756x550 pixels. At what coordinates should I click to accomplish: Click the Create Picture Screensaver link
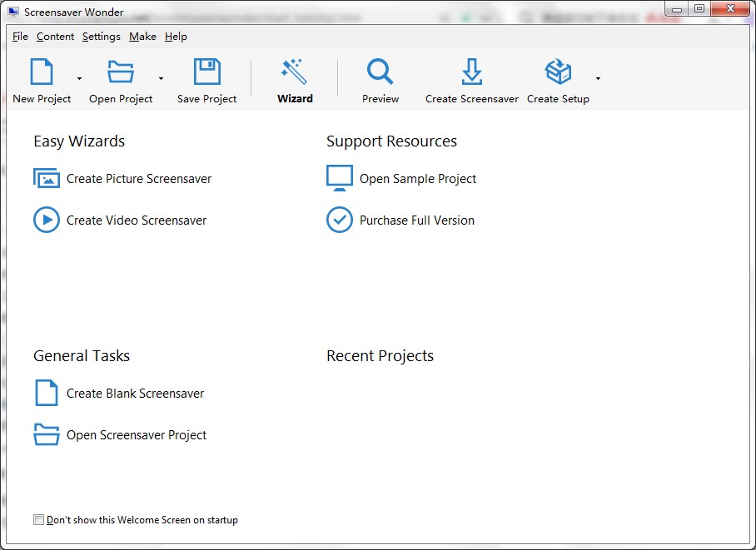pyautogui.click(x=139, y=179)
